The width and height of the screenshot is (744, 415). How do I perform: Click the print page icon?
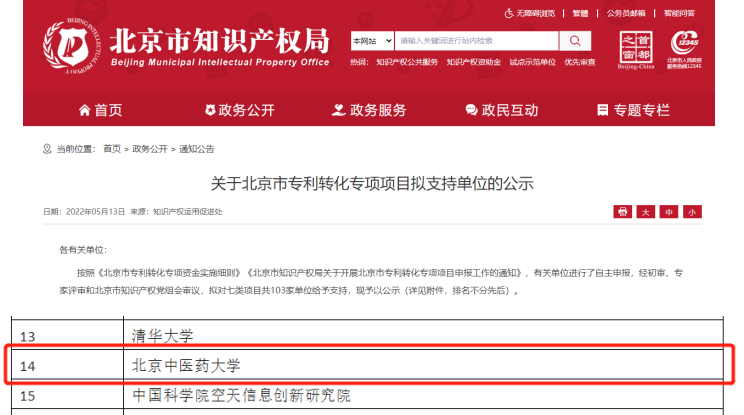[x=622, y=212]
